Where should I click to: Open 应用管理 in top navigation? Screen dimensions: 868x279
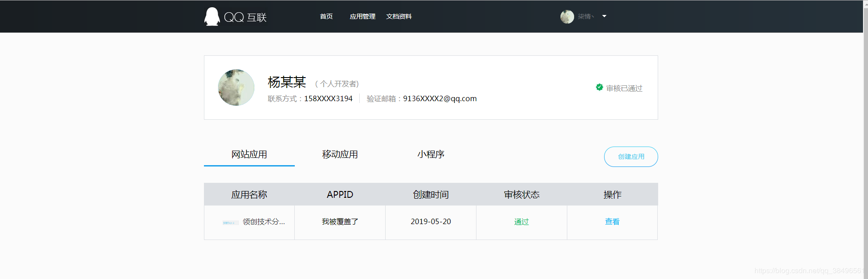pyautogui.click(x=362, y=17)
